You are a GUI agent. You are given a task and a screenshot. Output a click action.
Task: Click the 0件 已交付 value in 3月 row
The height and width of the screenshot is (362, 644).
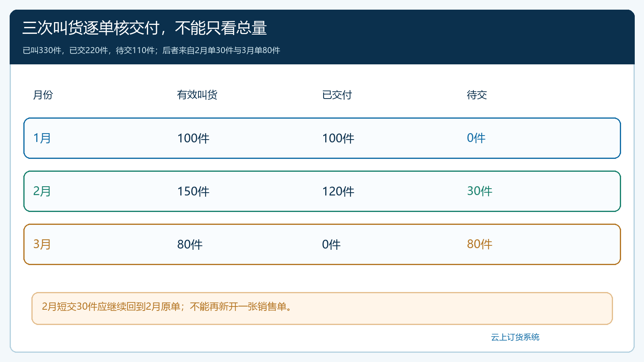tap(331, 245)
